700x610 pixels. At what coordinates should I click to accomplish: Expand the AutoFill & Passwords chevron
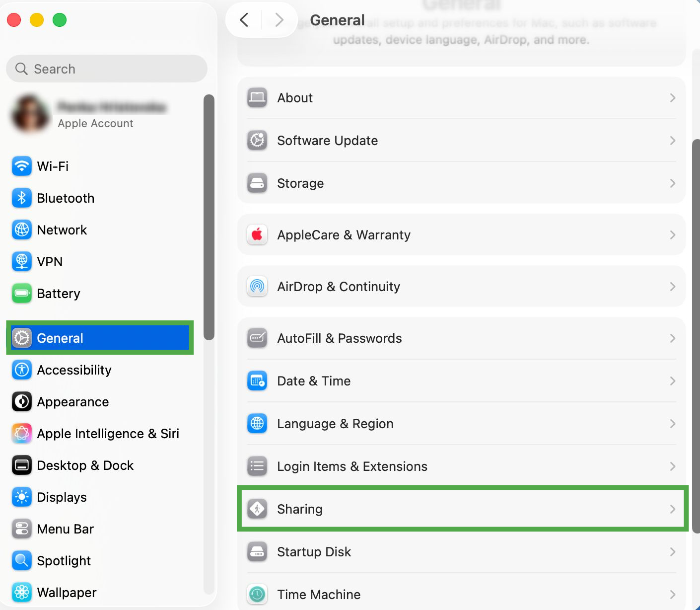click(673, 338)
